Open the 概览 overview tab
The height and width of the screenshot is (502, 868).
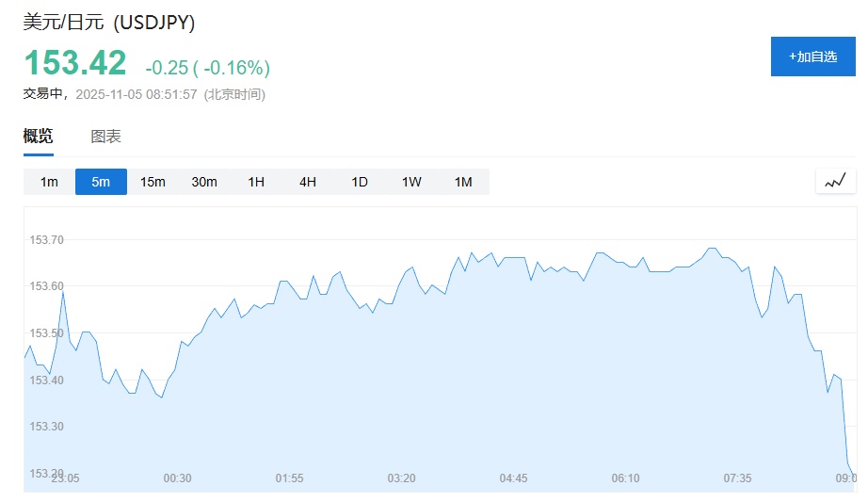pyautogui.click(x=39, y=137)
